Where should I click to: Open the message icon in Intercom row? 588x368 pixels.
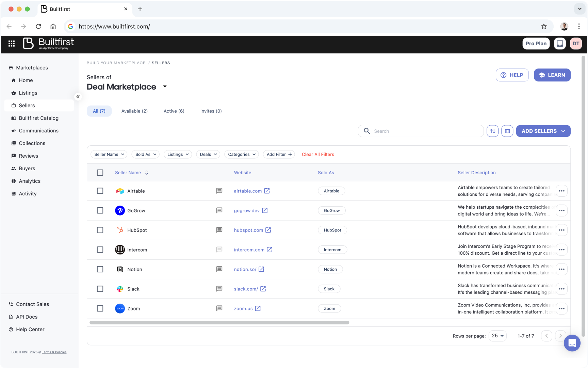(x=219, y=250)
